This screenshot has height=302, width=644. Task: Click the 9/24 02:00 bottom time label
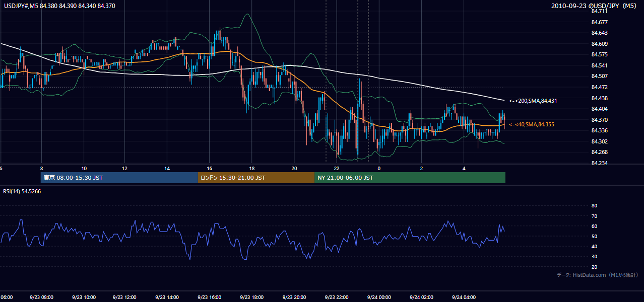[x=421, y=297]
